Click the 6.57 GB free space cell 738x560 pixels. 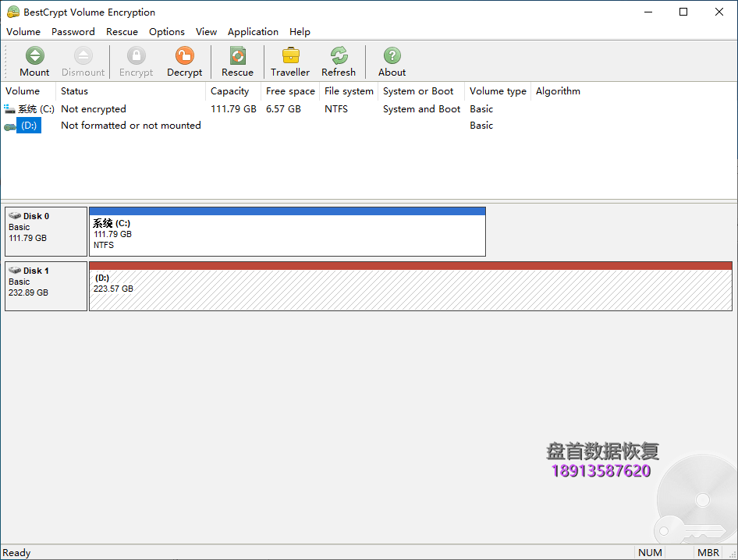pyautogui.click(x=283, y=109)
